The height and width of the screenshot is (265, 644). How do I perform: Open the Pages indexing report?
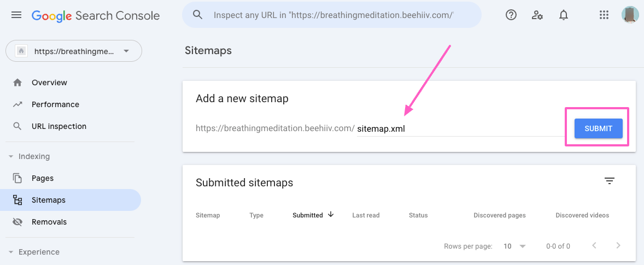pos(42,178)
